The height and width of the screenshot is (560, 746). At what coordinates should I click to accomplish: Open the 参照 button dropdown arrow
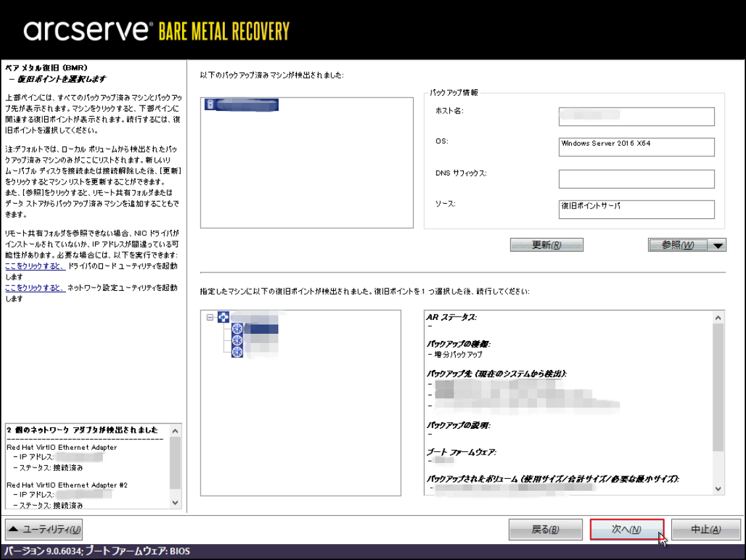click(719, 245)
